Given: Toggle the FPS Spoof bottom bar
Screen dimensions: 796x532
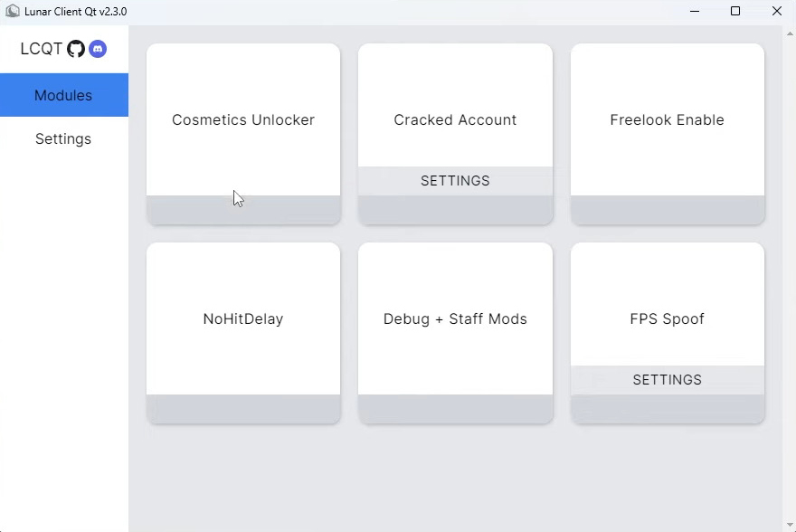Looking at the screenshot, I should [x=668, y=409].
